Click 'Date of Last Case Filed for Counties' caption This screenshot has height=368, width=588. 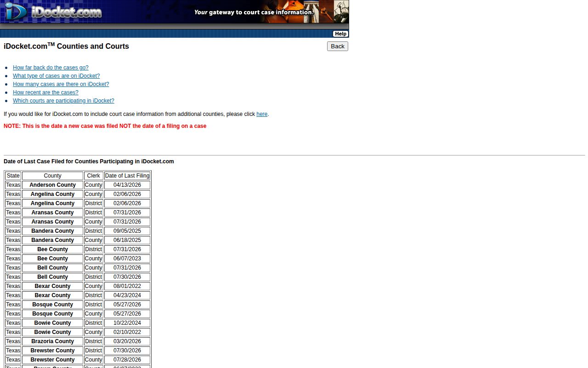89,161
